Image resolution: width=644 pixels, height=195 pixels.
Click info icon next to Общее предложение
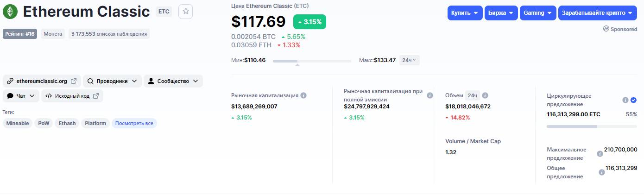click(601, 172)
